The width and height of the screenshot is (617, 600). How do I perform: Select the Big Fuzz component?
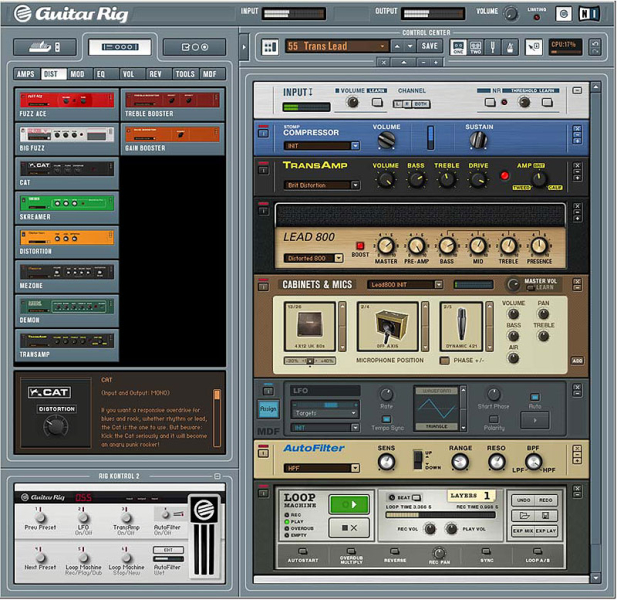67,138
